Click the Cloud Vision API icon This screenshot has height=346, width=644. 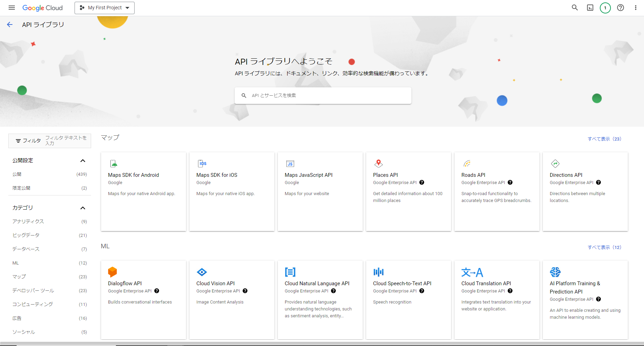[x=202, y=272]
